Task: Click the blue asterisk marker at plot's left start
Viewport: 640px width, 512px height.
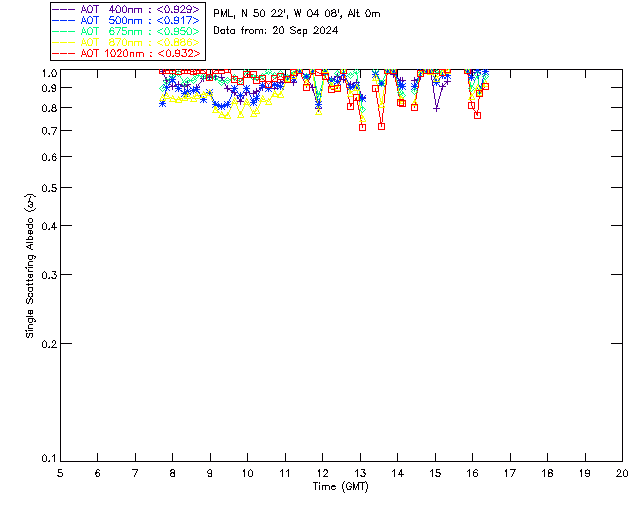Action: pyautogui.click(x=162, y=104)
